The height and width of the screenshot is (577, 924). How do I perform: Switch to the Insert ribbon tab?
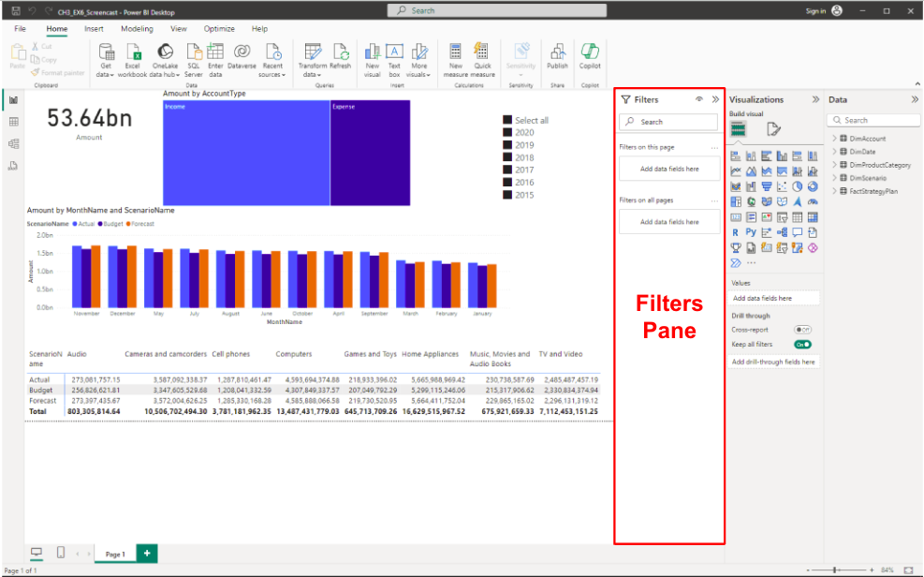(x=94, y=28)
